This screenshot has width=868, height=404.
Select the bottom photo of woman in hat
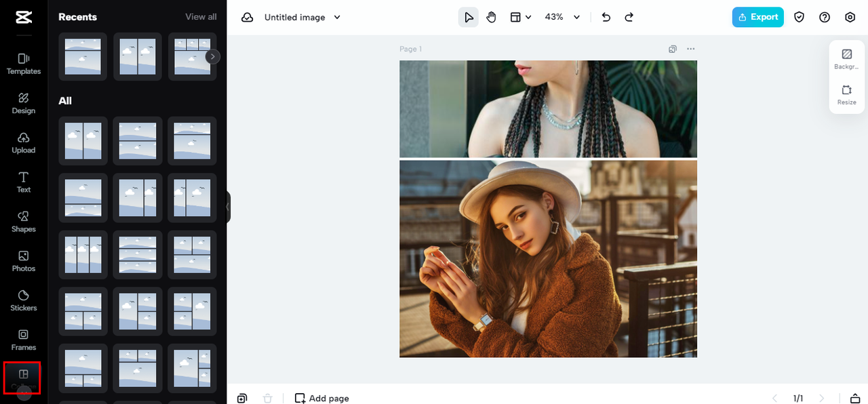click(548, 259)
